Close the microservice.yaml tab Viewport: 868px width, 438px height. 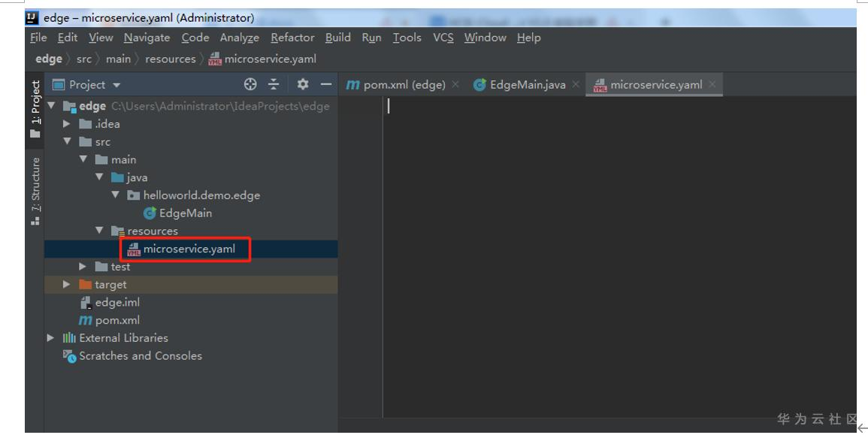pos(712,84)
